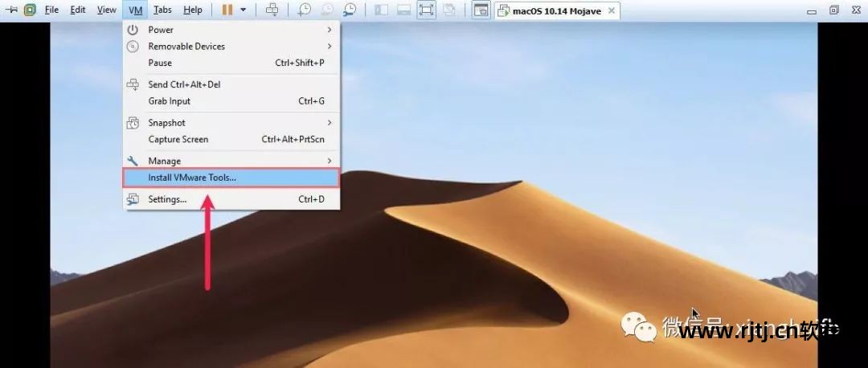Viewport: 868px width, 368px height.
Task: Open Settings... from VM menu
Action: point(231,199)
